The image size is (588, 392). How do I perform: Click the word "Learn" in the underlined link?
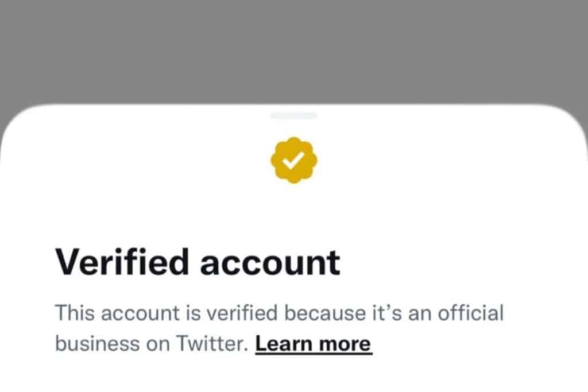pos(284,344)
